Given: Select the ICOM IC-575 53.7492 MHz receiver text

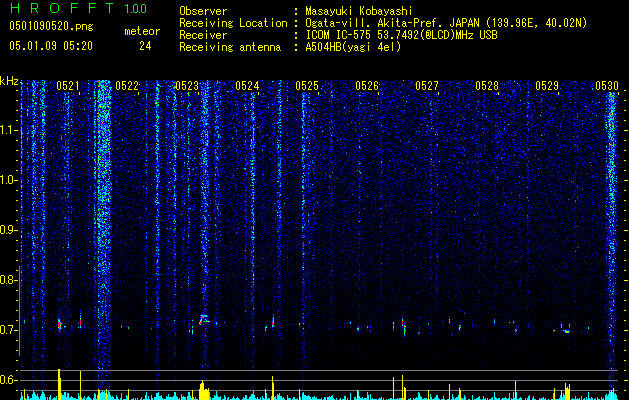Looking at the screenshot, I should 402,35.
